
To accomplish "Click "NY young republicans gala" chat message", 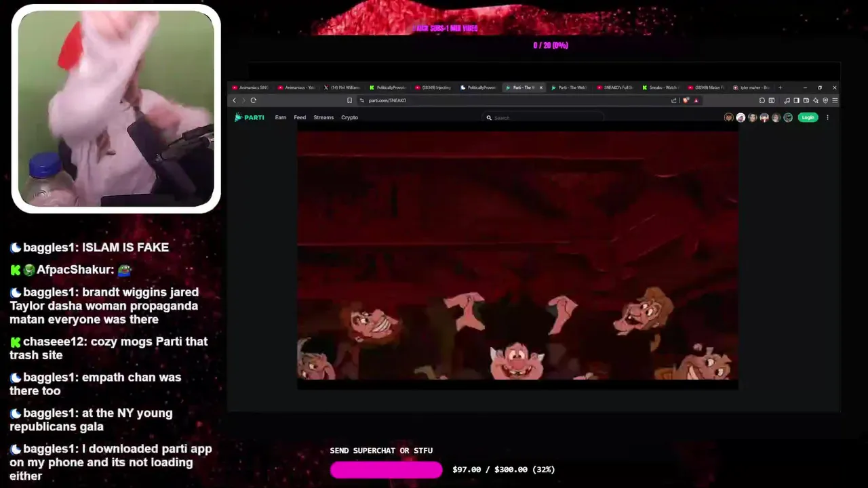I will click(91, 420).
